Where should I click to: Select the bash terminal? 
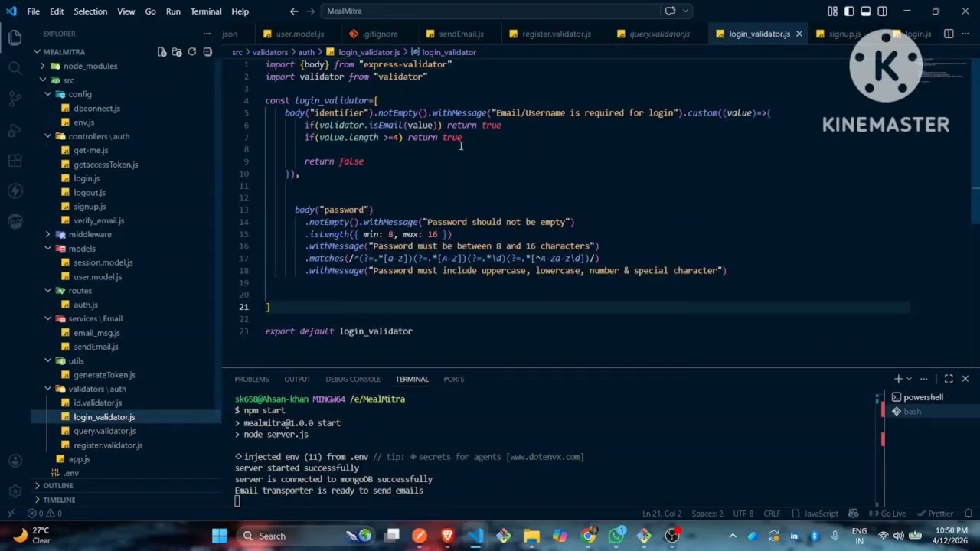pos(912,412)
